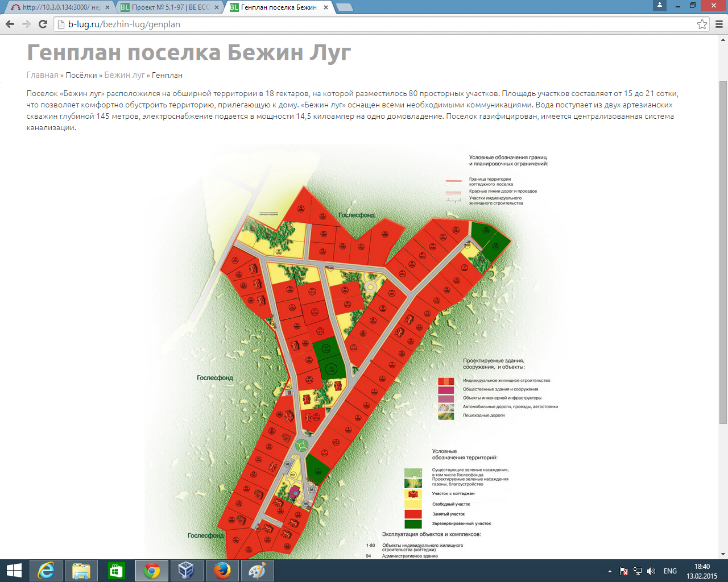
Task: Show hidden system tray icons
Action: [x=610, y=571]
